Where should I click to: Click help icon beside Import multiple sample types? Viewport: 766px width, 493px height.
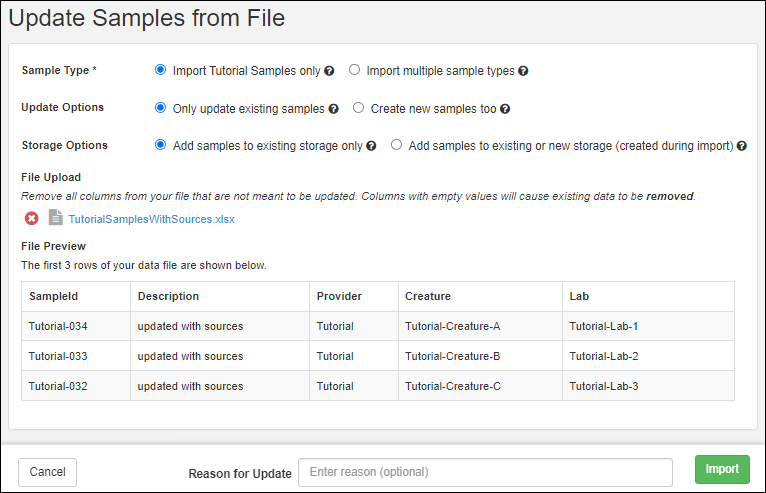click(523, 71)
